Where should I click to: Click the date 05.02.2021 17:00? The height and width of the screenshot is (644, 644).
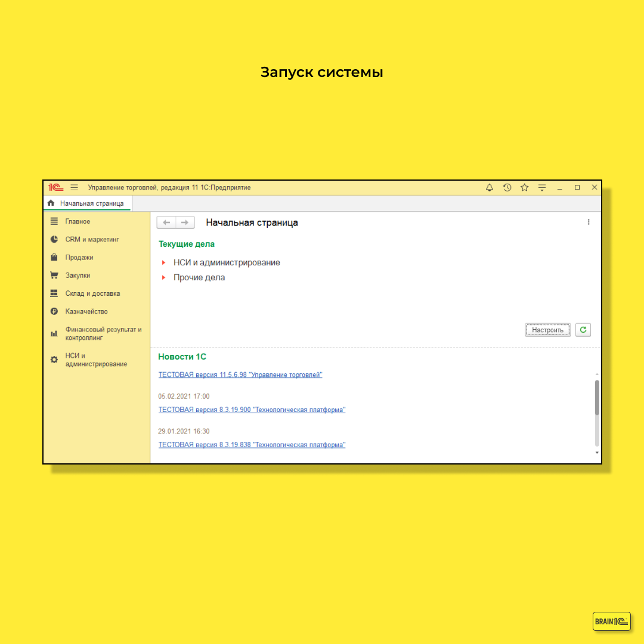pos(184,397)
